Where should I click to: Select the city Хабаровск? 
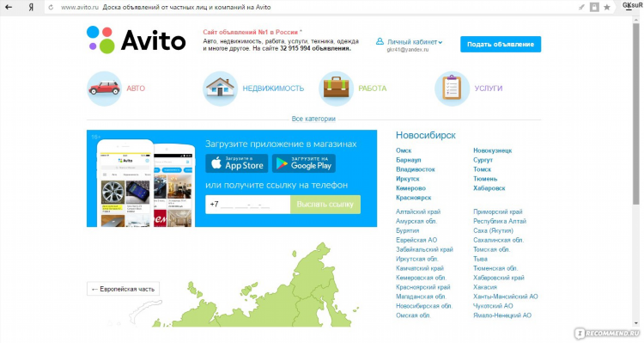(489, 188)
